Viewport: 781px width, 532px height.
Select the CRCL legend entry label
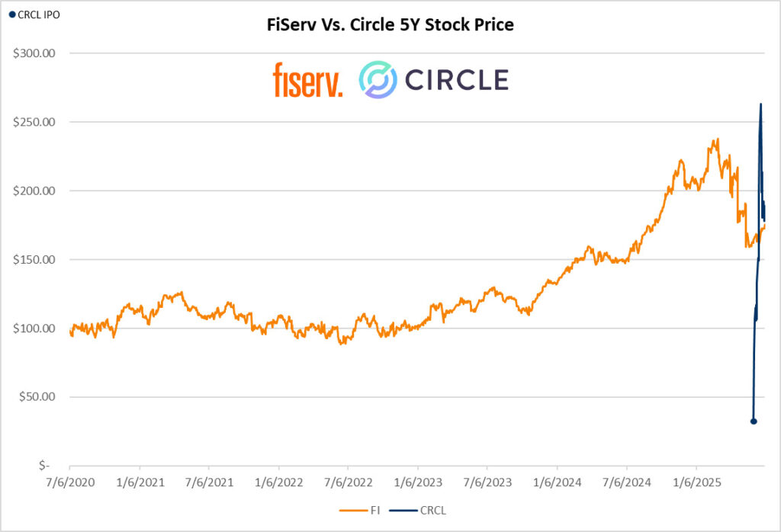[x=433, y=511]
